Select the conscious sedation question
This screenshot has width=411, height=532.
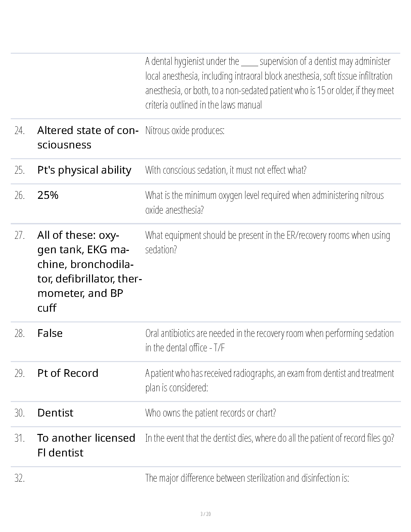[x=226, y=170]
